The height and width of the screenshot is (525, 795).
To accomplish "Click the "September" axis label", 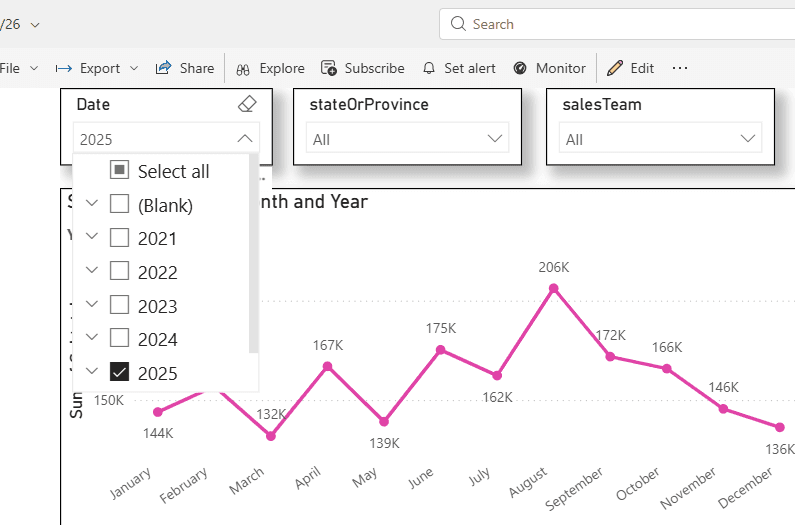I will (x=574, y=488).
